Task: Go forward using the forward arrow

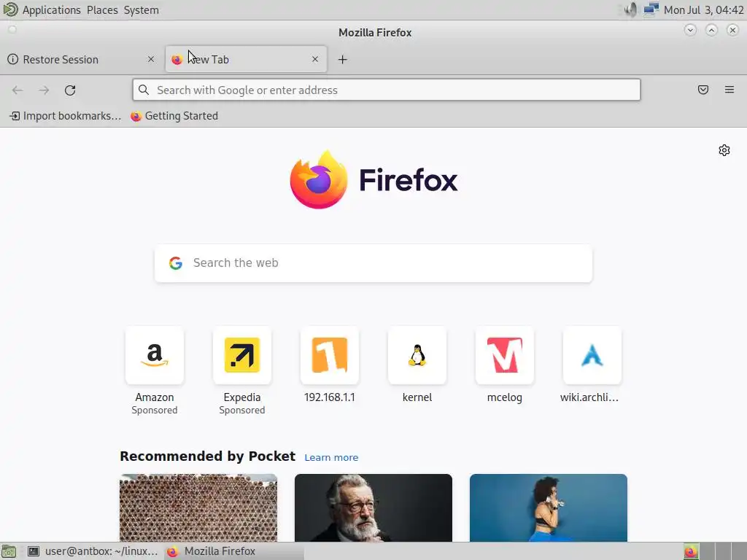Action: click(x=44, y=90)
